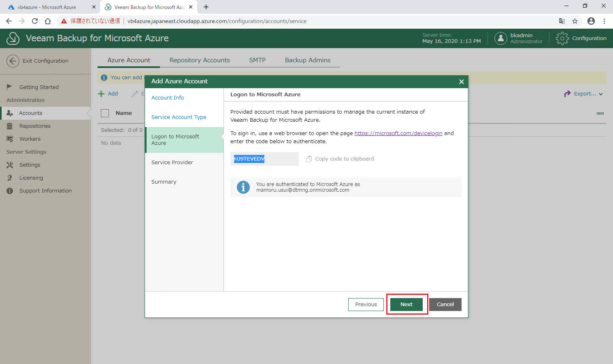
Task: Toggle the select-all checkbox beside Name
Action: click(x=105, y=113)
